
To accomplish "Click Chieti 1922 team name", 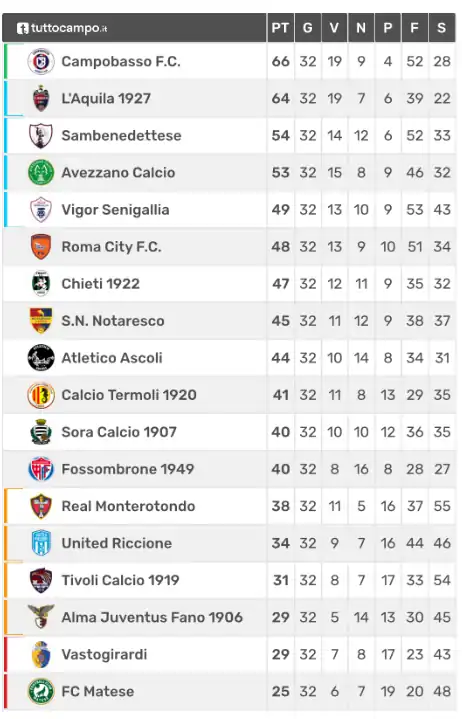I will [x=100, y=284].
